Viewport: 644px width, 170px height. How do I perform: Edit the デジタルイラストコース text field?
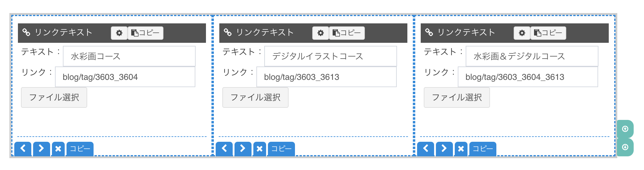[x=331, y=56]
